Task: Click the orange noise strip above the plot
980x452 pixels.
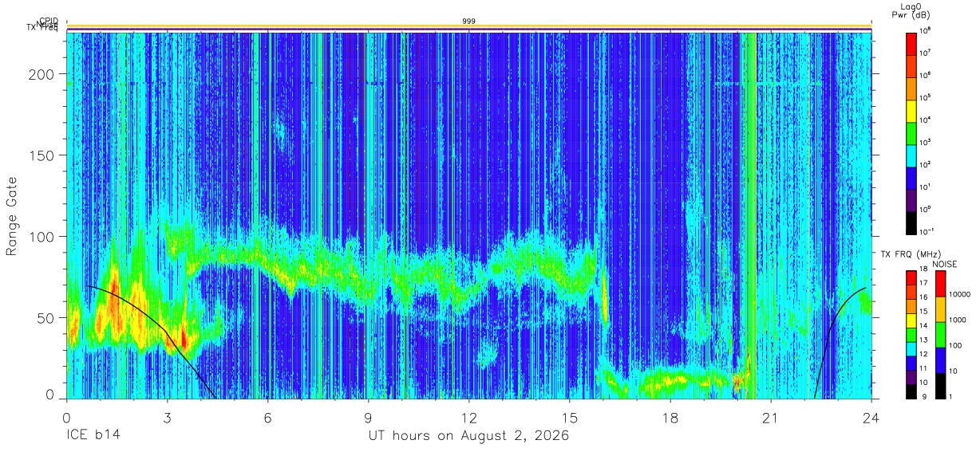Action: (468, 26)
